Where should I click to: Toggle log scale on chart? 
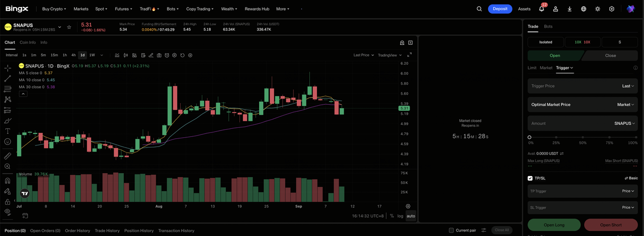400,216
